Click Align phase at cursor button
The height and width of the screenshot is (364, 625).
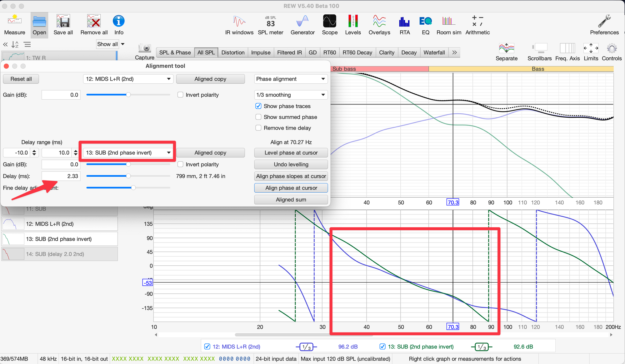coord(291,188)
